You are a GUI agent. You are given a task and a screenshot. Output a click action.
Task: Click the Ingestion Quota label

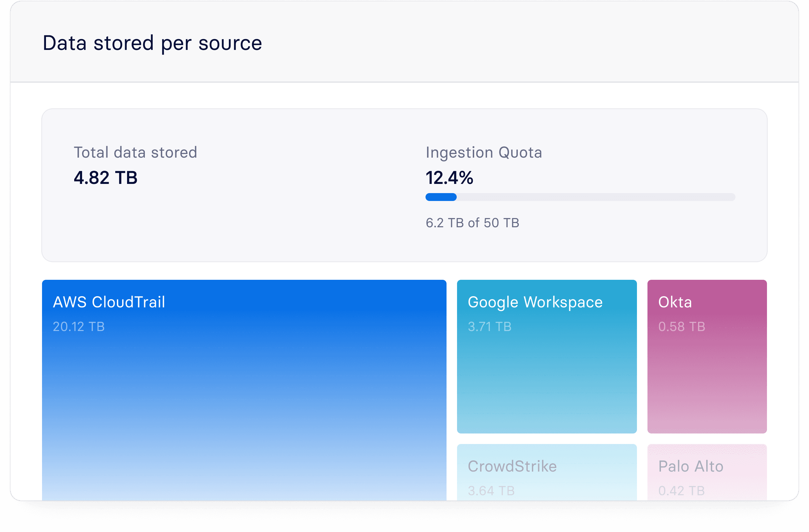(484, 152)
